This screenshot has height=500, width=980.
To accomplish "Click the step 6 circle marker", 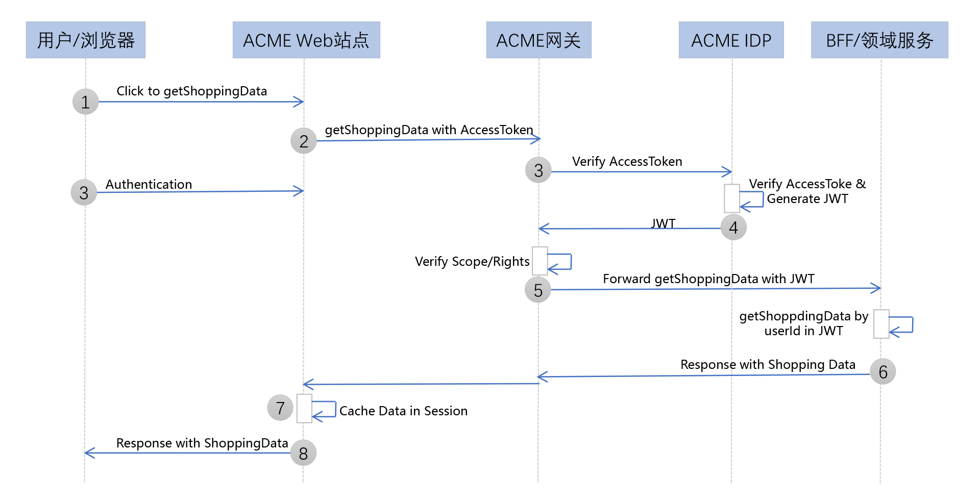I will pos(883,371).
